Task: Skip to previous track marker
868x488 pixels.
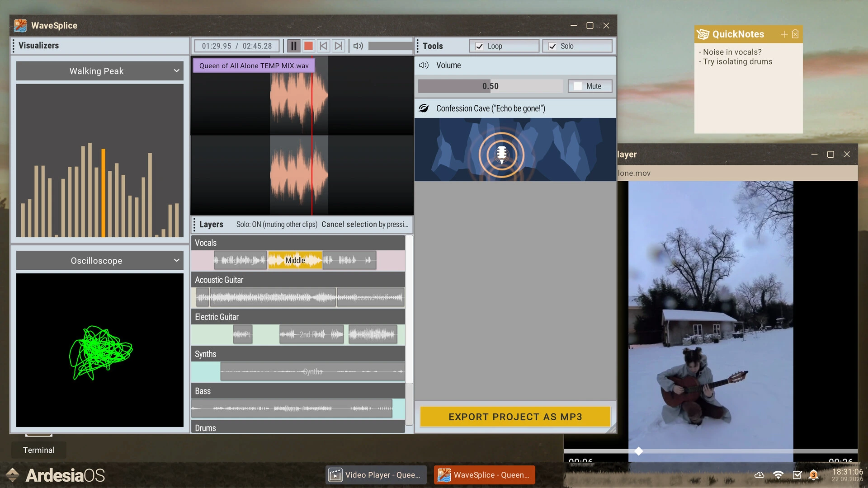Action: [x=323, y=46]
